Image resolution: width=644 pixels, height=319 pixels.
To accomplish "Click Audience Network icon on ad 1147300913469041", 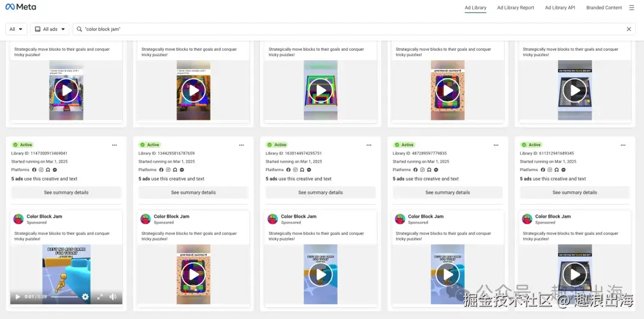I will coord(48,169).
